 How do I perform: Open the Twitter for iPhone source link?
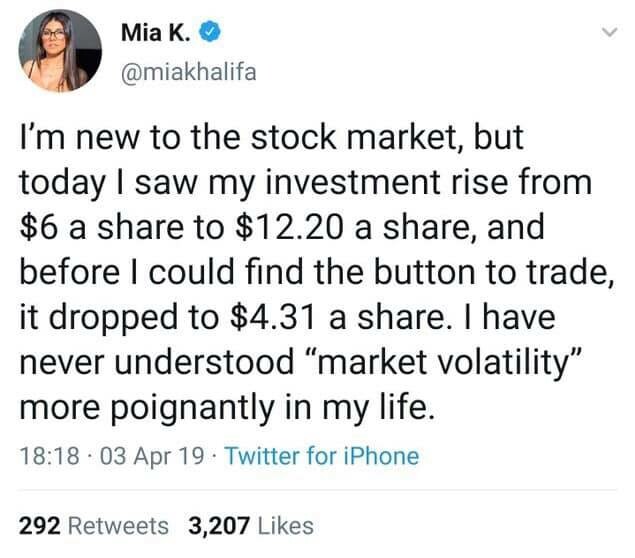coord(322,456)
